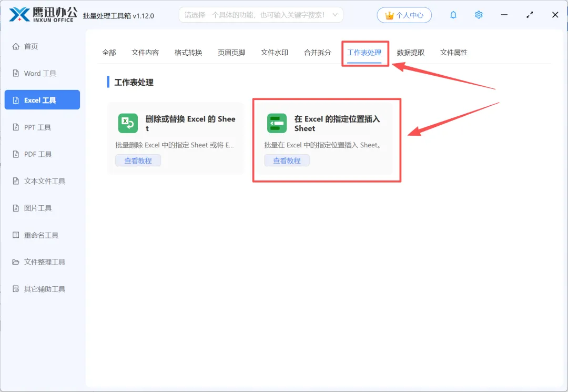Toggle the window fullscreen via the arrows icon
The height and width of the screenshot is (392, 568).
click(530, 15)
